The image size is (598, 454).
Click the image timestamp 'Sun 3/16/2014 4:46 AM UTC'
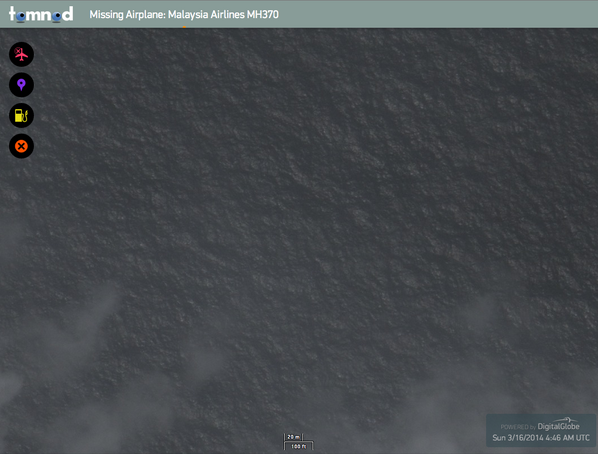click(541, 438)
